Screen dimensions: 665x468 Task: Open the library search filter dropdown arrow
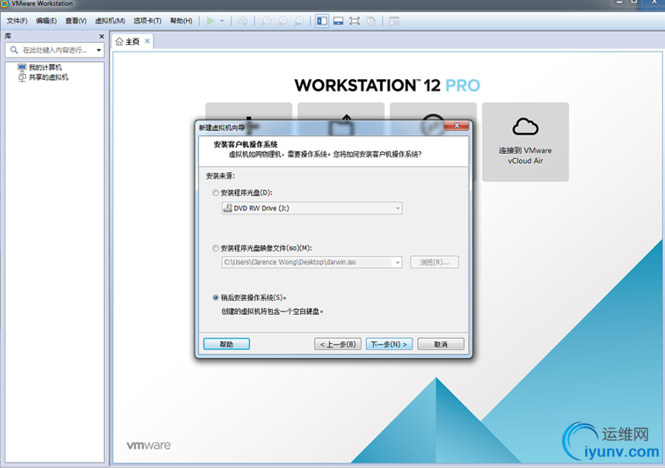click(99, 50)
